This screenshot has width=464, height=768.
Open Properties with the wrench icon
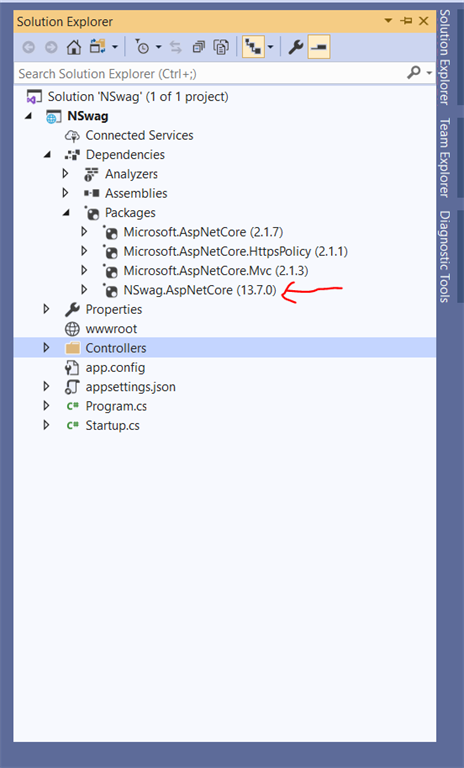point(295,48)
